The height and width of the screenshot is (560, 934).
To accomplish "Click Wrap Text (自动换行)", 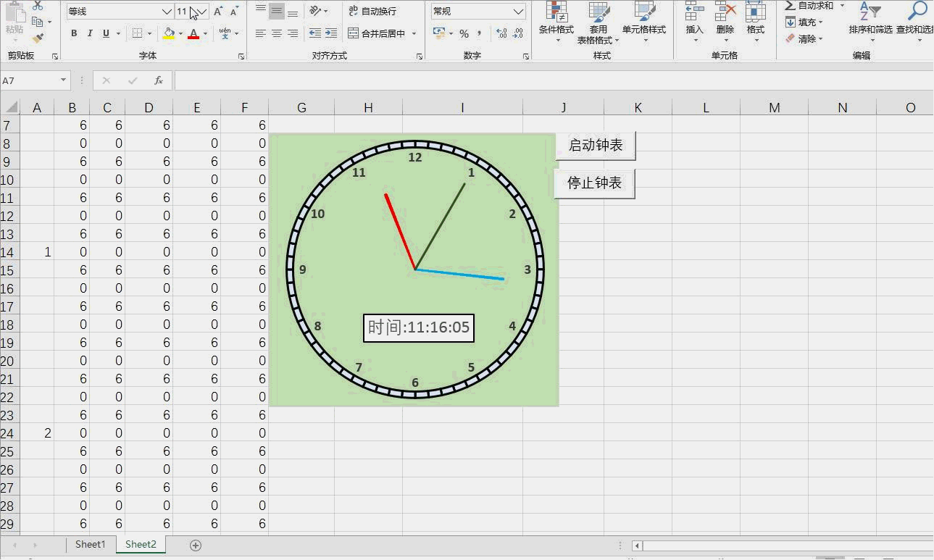I will (x=372, y=11).
